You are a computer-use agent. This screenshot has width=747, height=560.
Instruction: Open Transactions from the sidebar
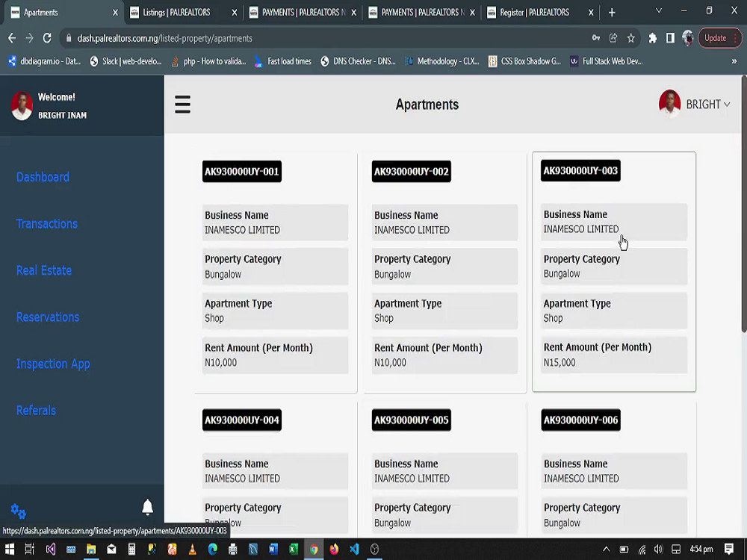coord(46,224)
